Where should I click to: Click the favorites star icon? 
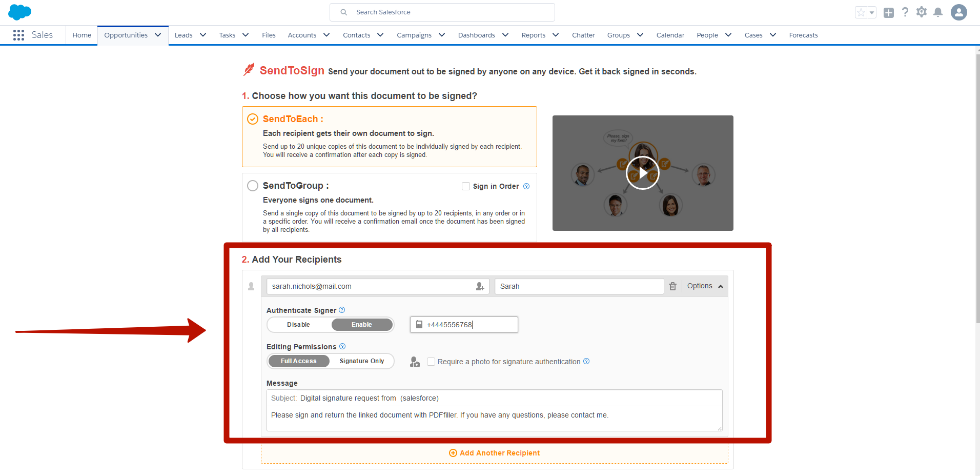tap(861, 12)
